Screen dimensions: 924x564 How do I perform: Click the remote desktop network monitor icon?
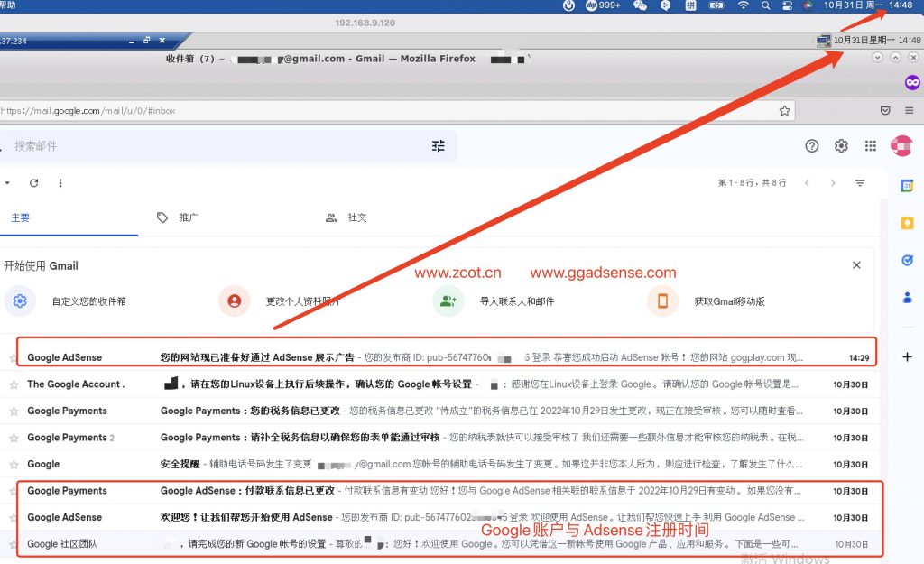click(x=823, y=40)
